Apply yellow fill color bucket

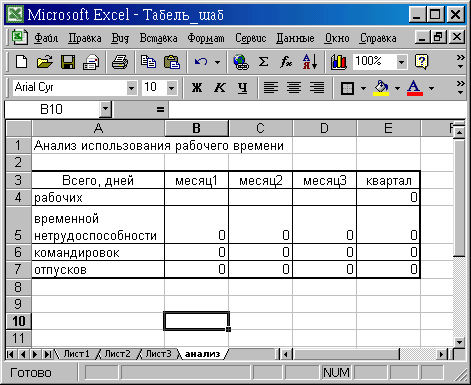click(381, 88)
